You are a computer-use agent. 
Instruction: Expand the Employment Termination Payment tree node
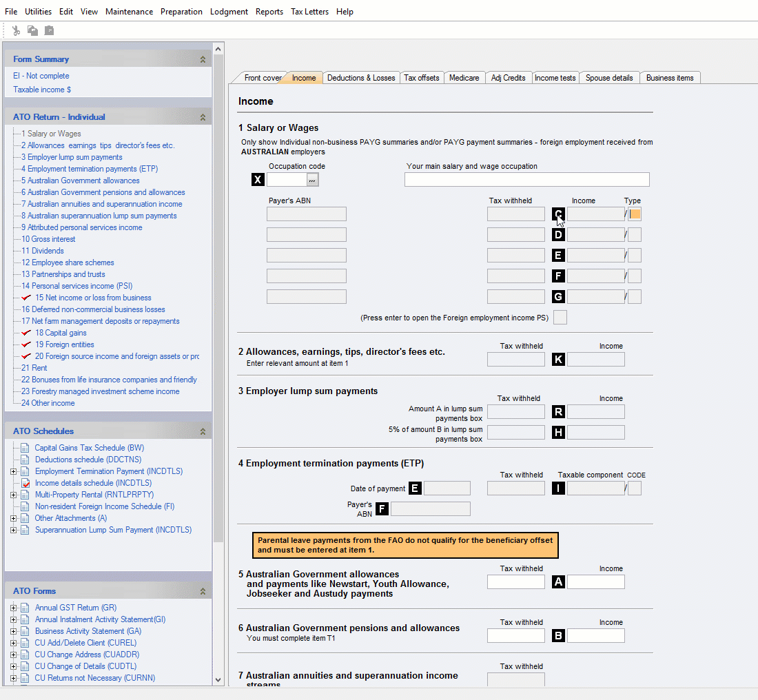[x=14, y=471]
